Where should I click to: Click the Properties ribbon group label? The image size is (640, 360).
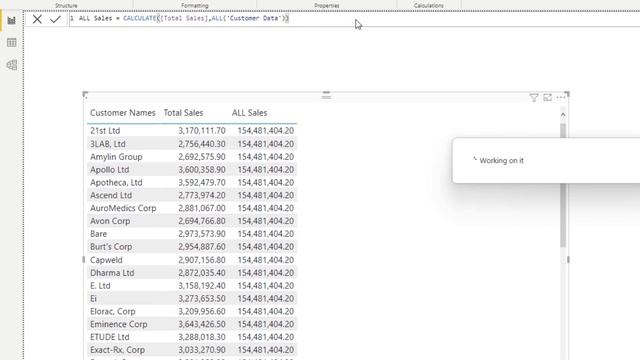click(x=327, y=6)
